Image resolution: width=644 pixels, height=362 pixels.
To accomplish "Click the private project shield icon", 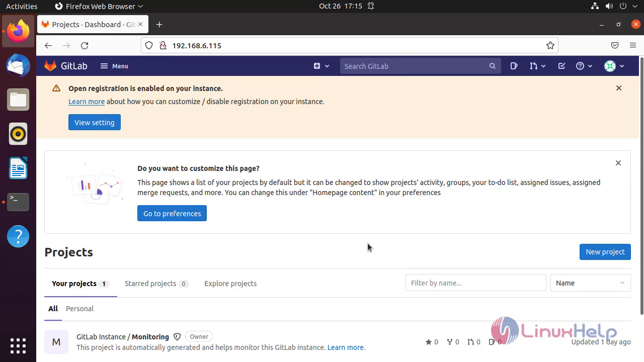I will 177,337.
